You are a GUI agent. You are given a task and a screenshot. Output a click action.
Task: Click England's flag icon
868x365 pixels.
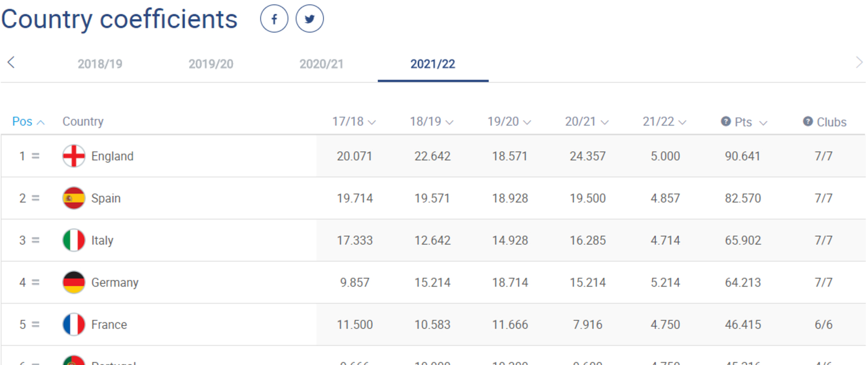tap(73, 156)
